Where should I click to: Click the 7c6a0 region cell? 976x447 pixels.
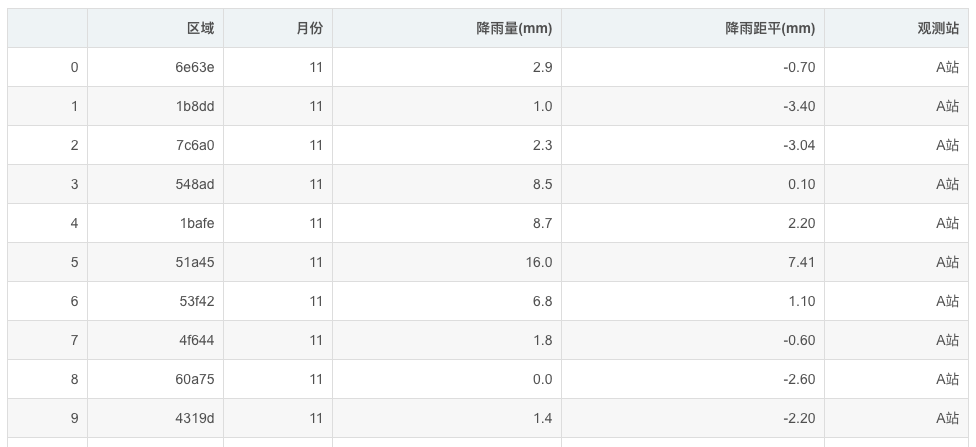click(x=155, y=145)
